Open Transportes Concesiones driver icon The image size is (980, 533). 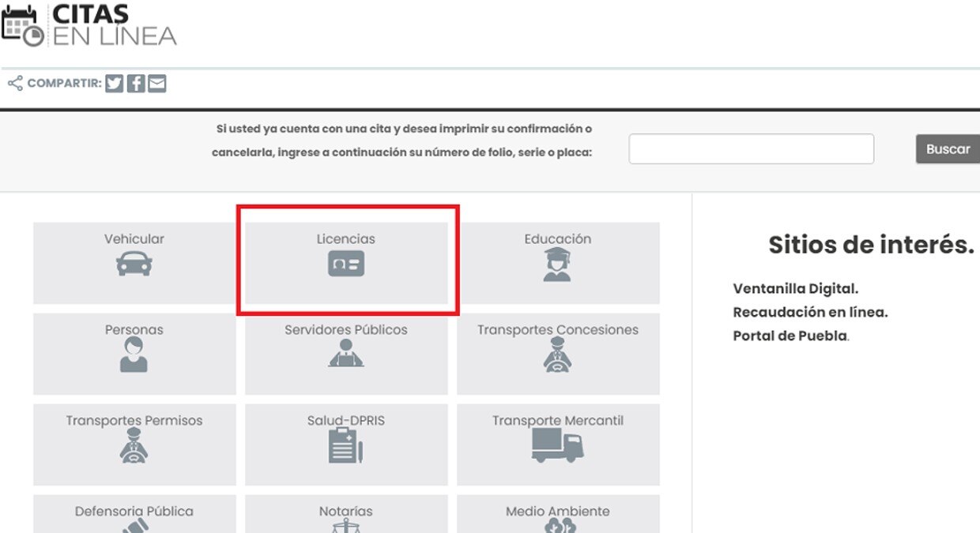coord(557,355)
